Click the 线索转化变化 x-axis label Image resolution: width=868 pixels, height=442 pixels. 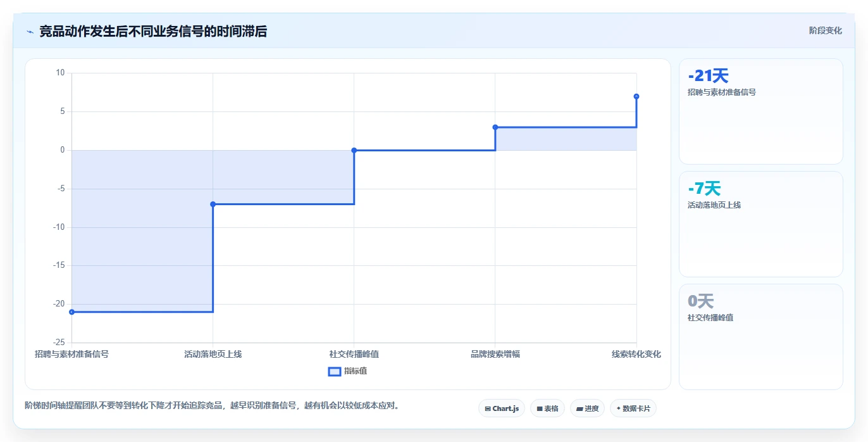[636, 354]
